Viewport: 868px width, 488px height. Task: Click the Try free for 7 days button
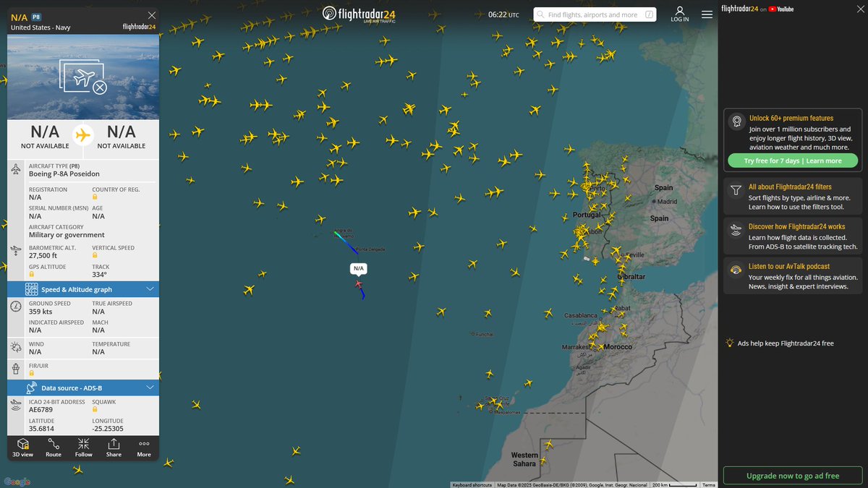point(793,160)
